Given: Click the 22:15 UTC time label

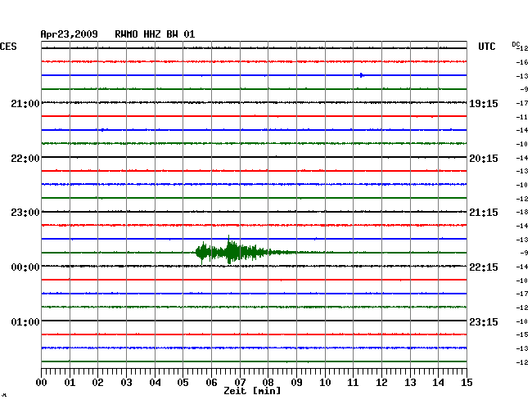Looking at the screenshot, I should coord(484,267).
